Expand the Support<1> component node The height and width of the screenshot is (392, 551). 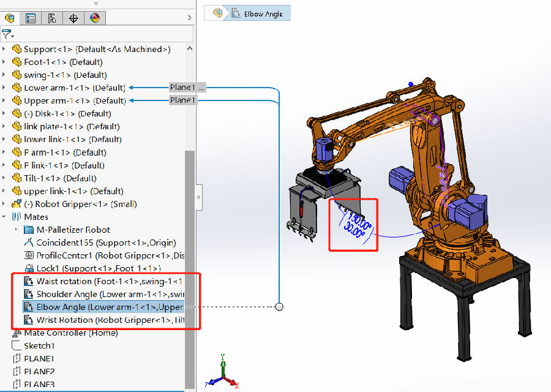[x=5, y=49]
